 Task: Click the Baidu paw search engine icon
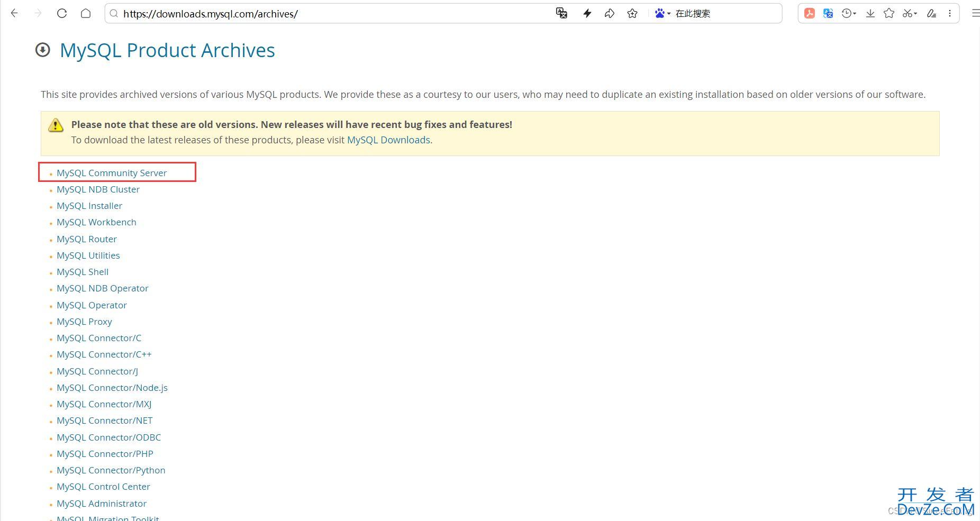(659, 13)
